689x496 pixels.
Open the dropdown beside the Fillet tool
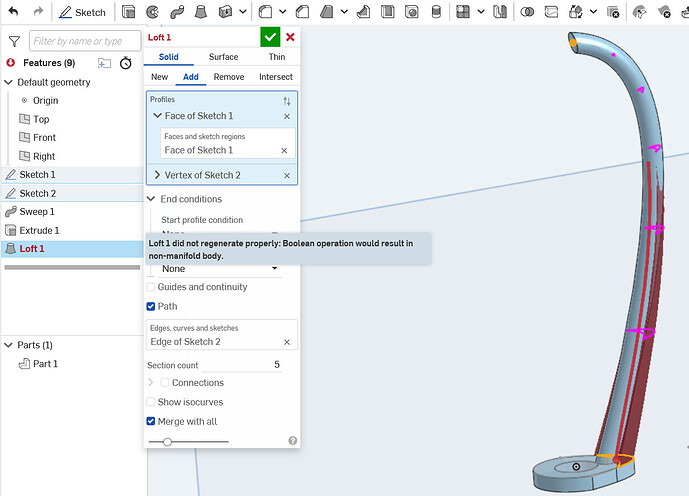pos(283,12)
